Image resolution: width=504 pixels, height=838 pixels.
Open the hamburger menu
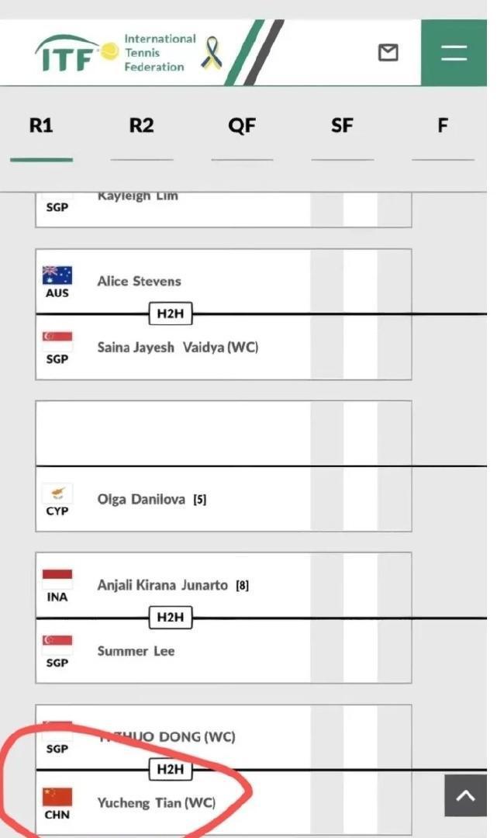[x=454, y=53]
